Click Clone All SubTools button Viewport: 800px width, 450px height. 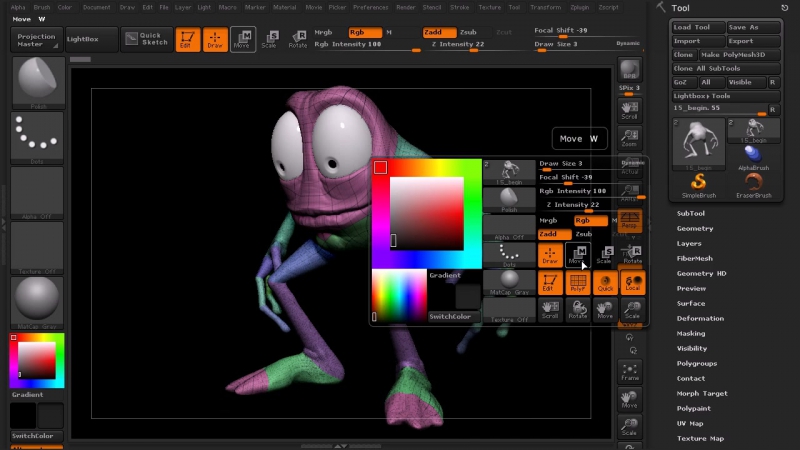[x=726, y=68]
